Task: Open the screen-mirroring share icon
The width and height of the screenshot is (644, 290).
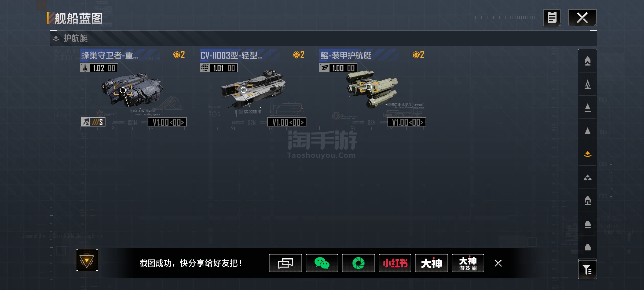Action: click(x=285, y=263)
